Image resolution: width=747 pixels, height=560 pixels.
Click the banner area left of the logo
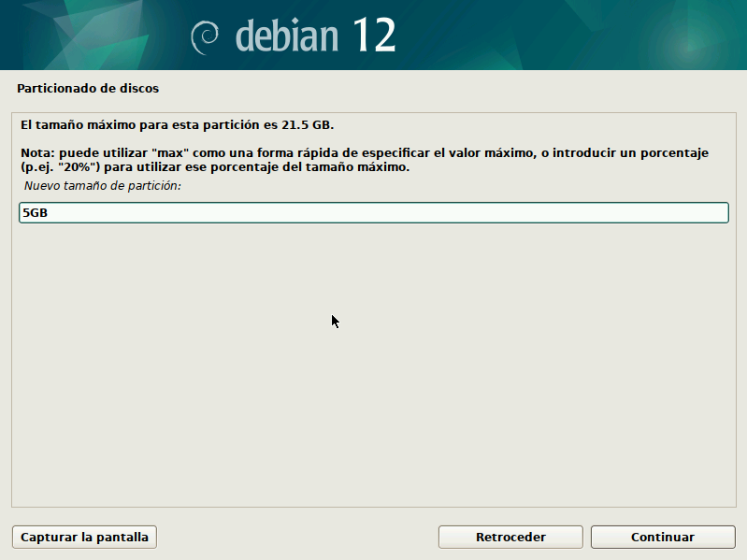93,36
